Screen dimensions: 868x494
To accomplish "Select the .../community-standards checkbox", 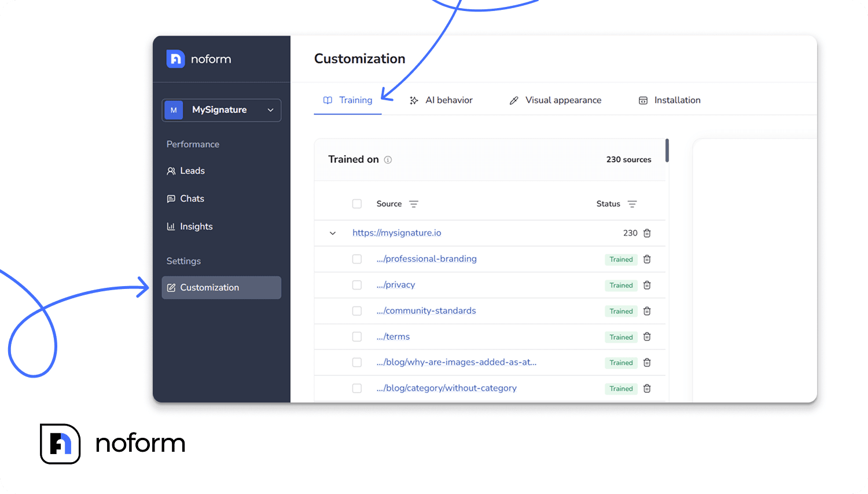I will (x=357, y=310).
